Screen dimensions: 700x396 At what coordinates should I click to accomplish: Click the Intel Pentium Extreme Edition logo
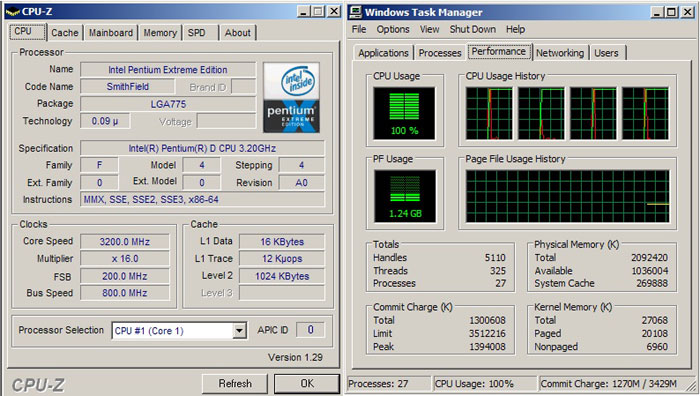291,97
